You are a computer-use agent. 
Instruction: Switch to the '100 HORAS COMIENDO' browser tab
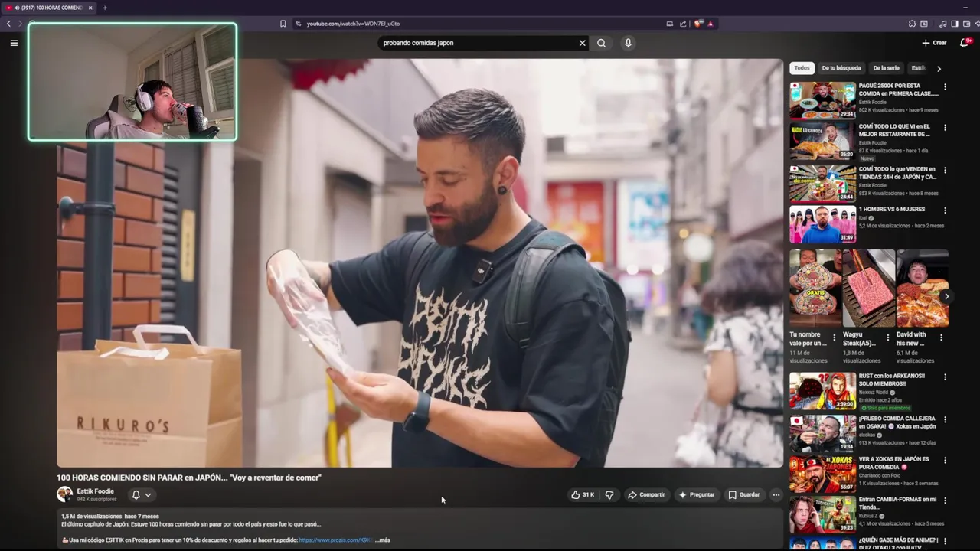(49, 8)
